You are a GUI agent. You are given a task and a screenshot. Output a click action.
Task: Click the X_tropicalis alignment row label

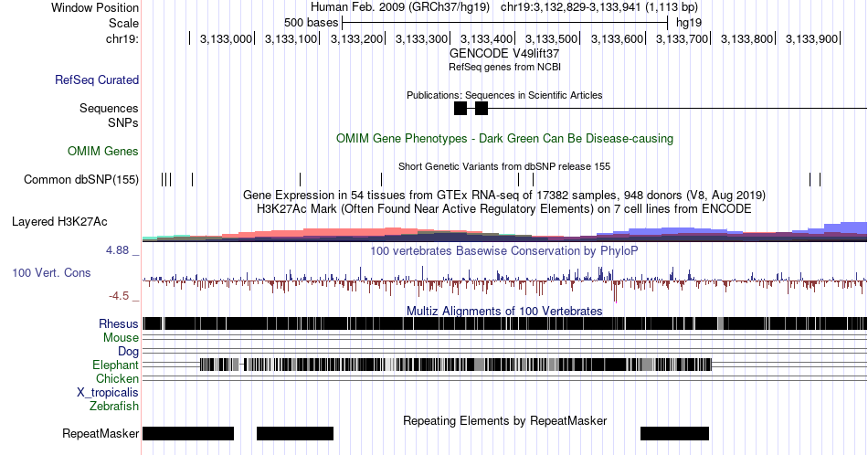pyautogui.click(x=108, y=393)
